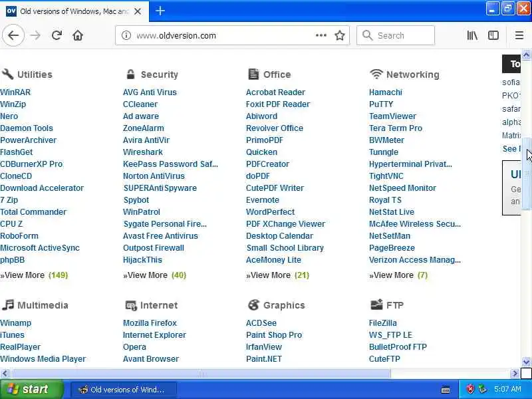This screenshot has height=399, width=532.
Task: Open the IrfanView link
Action: tap(264, 346)
